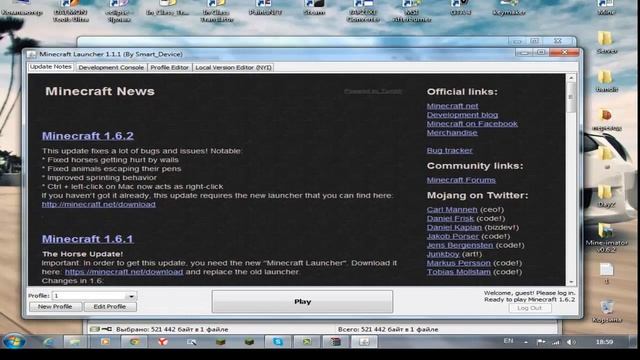Select the Java launcher taskbar icon
The height and width of the screenshot is (360, 640).
[x=364, y=342]
